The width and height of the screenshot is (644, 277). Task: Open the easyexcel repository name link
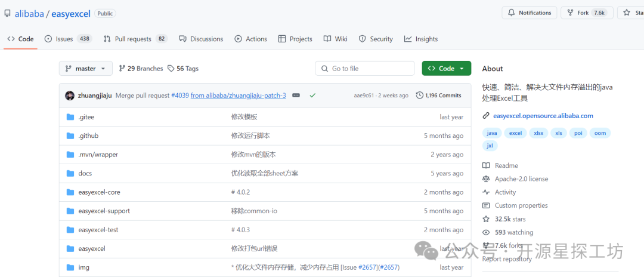pos(71,14)
